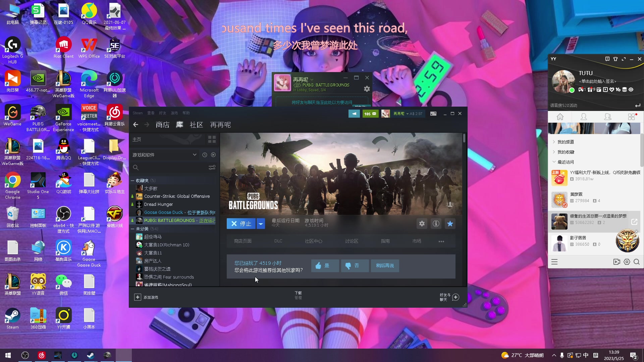Click the YY hamburger menu icon at the bottom
This screenshot has width=644, height=362.
[554, 262]
